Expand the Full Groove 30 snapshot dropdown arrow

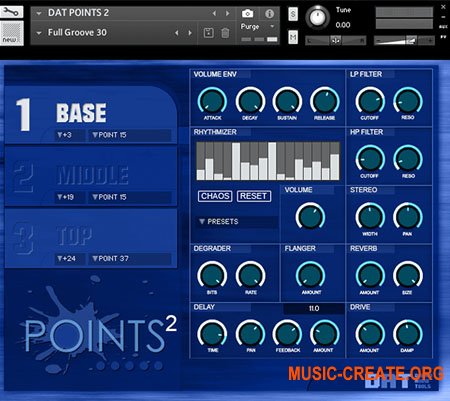39,33
